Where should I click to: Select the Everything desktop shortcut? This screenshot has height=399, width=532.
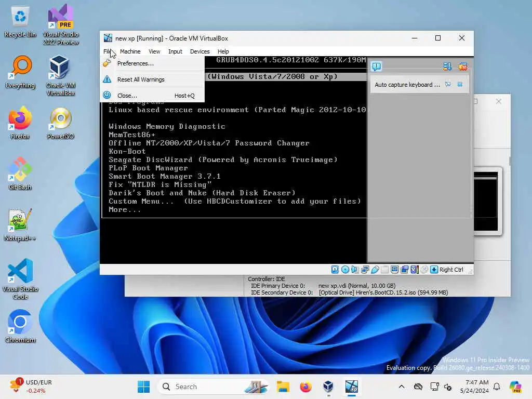[x=20, y=72]
